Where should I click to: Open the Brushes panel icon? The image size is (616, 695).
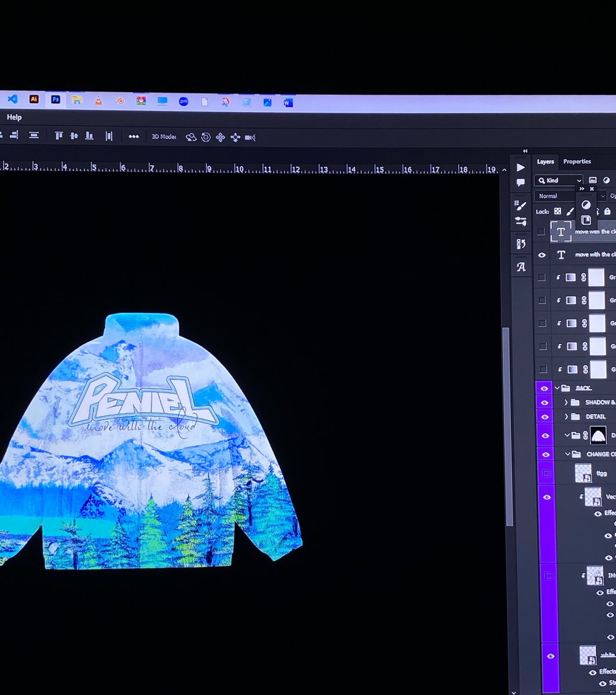point(521,221)
